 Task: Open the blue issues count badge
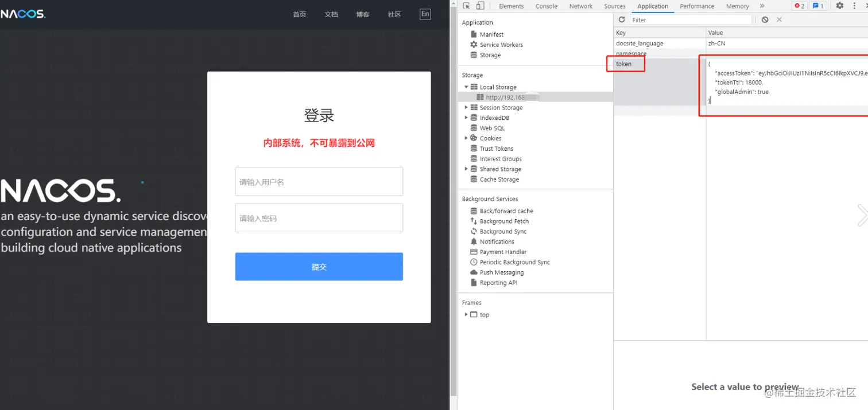tap(818, 6)
